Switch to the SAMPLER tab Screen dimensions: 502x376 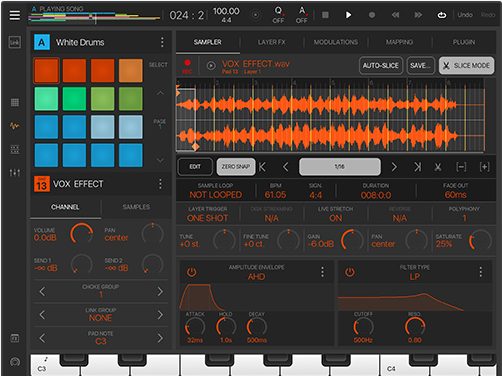tap(208, 42)
